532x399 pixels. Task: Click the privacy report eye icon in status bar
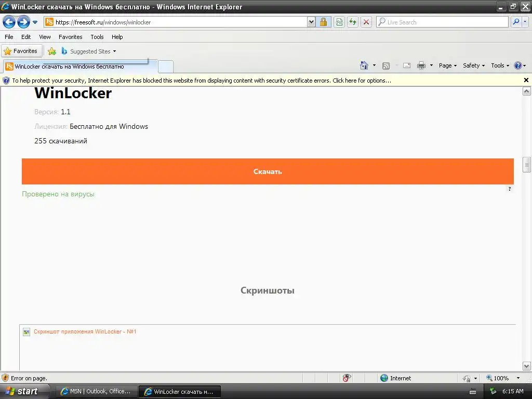click(x=347, y=378)
